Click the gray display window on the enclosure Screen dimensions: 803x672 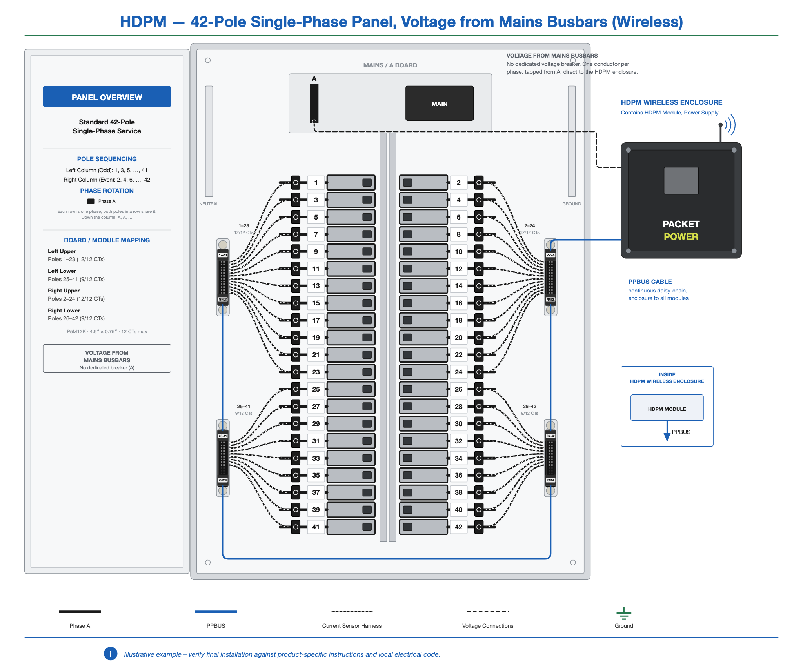681,181
